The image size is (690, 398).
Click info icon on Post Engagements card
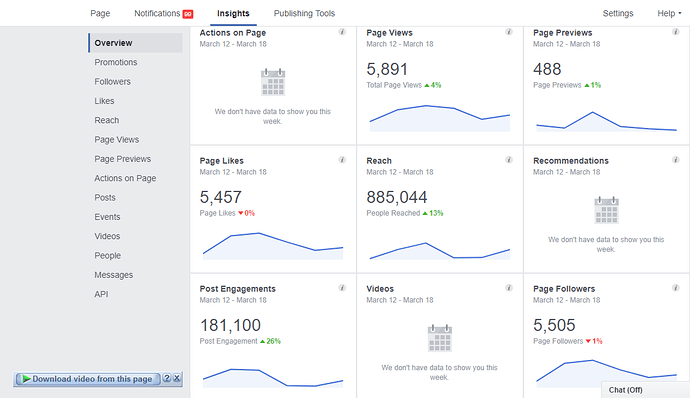point(342,288)
